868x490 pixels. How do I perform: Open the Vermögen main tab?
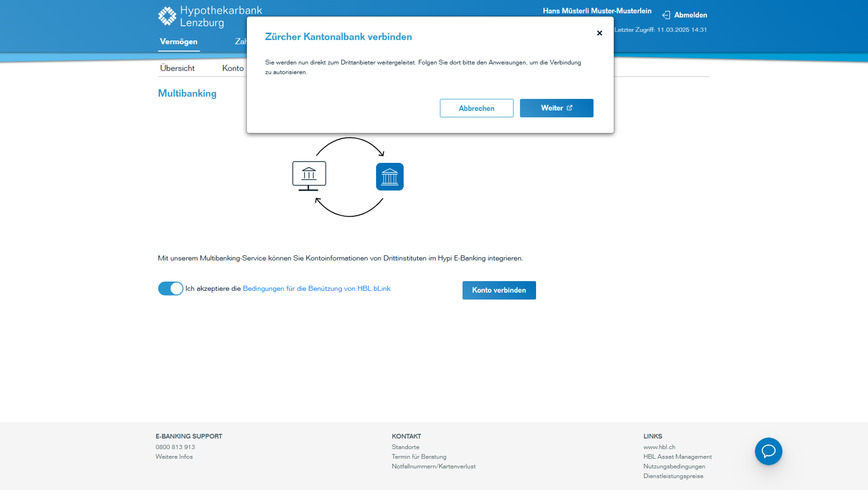(x=178, y=42)
